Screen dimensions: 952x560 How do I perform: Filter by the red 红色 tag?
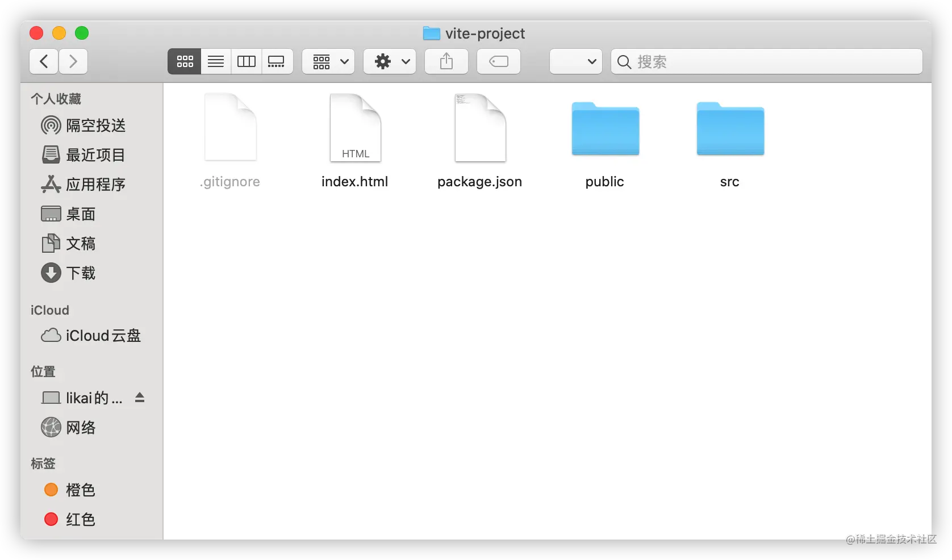pyautogui.click(x=69, y=520)
